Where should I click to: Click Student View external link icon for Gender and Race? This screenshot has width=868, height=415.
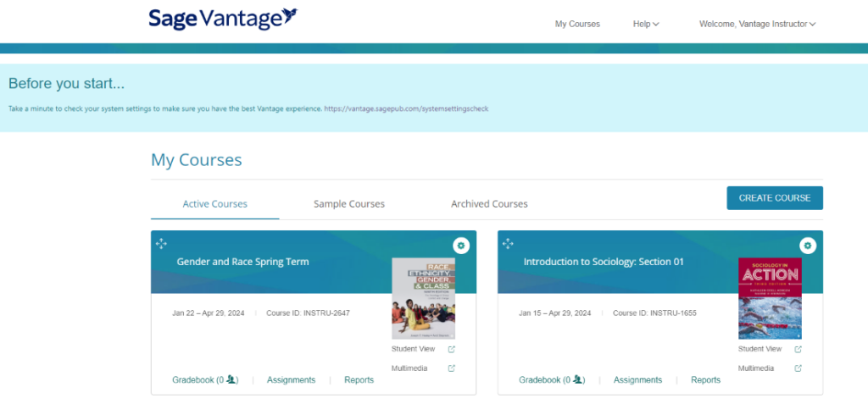452,349
